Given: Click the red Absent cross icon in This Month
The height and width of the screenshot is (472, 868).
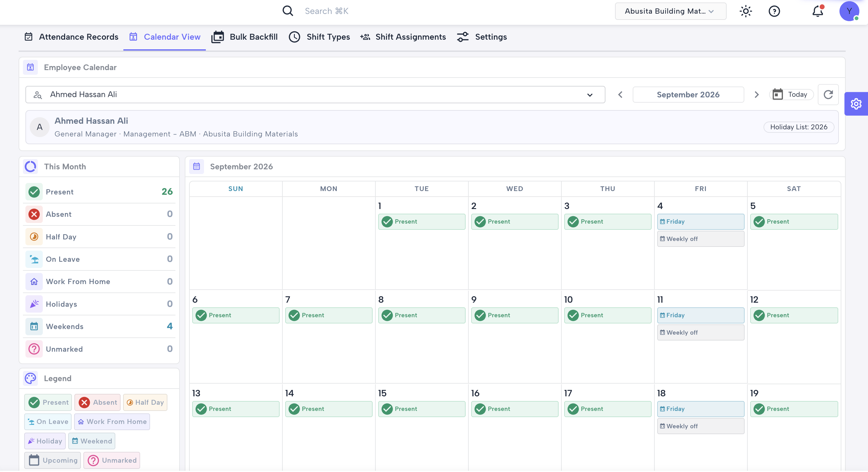Looking at the screenshot, I should click(x=34, y=214).
